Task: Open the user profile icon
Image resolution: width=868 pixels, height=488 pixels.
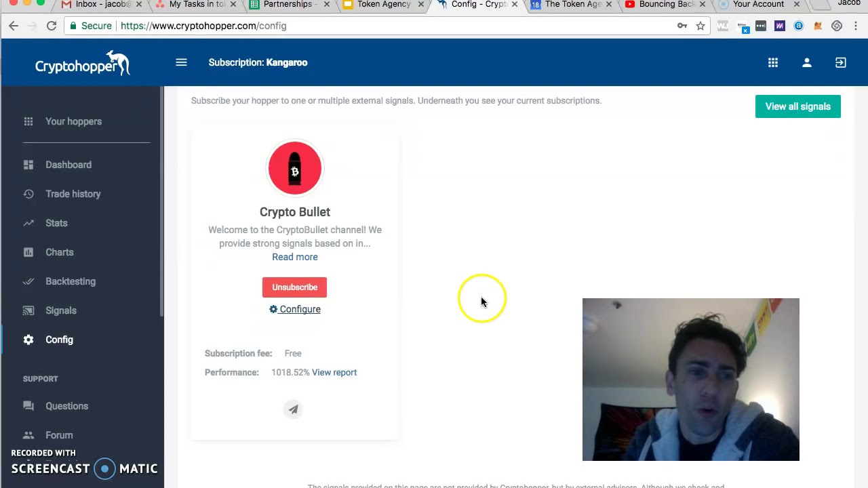Action: (807, 62)
